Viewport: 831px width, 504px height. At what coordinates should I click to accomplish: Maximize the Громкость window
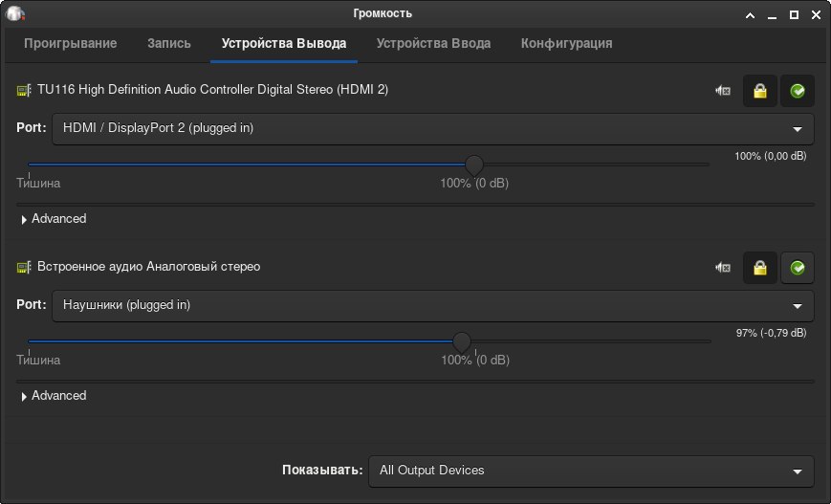tap(794, 15)
